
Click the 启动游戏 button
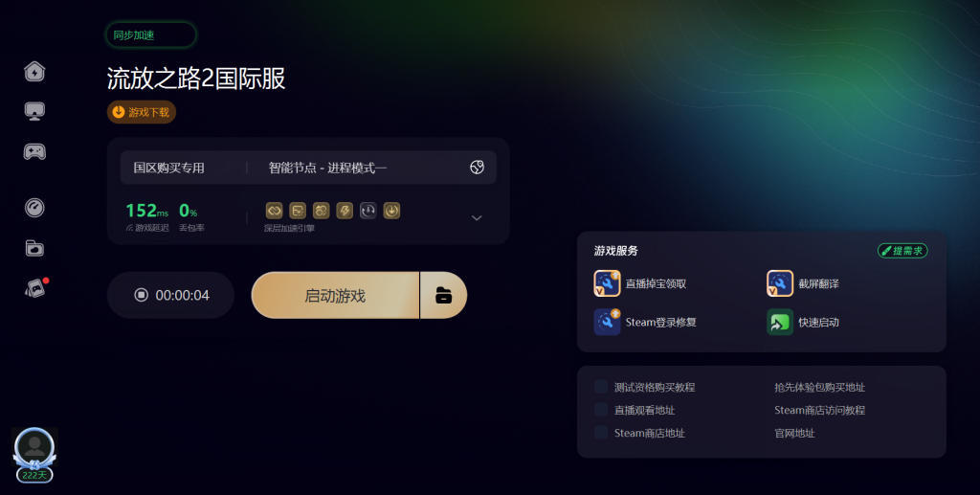point(335,295)
